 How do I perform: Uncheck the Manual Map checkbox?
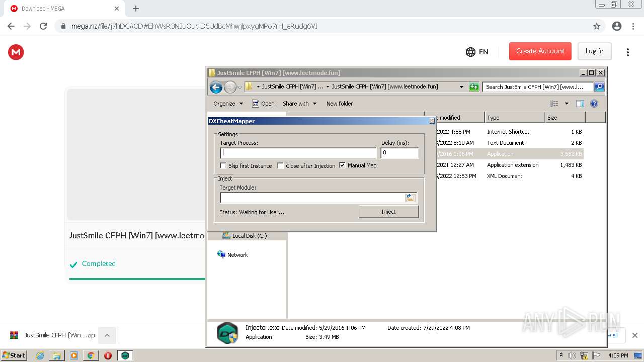point(343,165)
